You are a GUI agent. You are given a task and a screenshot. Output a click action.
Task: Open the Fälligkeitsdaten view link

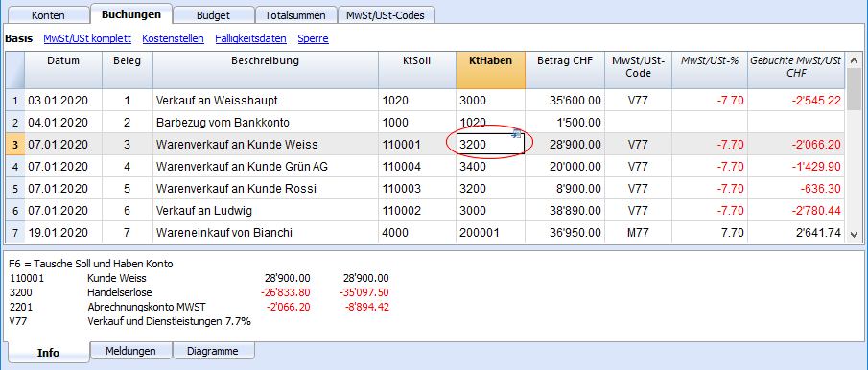point(250,38)
